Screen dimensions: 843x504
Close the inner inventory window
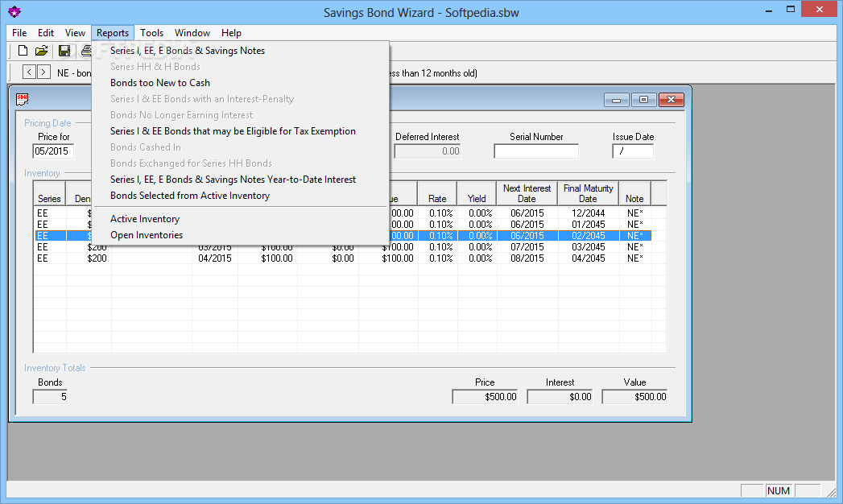pos(671,100)
